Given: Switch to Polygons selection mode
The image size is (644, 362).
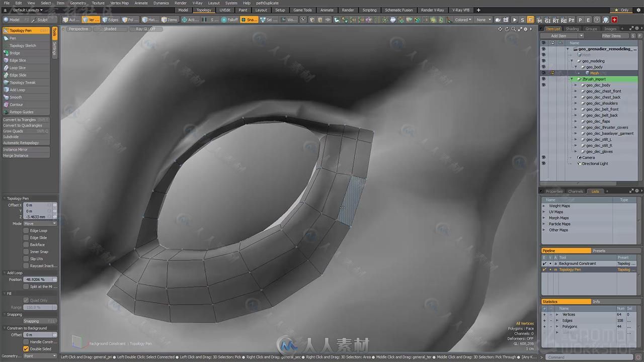Looking at the screenshot, I should [x=130, y=20].
